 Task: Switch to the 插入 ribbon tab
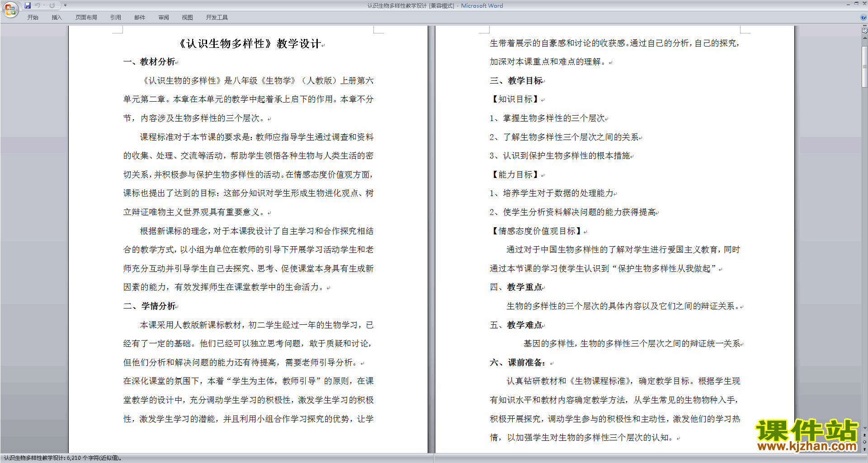pyautogui.click(x=57, y=17)
